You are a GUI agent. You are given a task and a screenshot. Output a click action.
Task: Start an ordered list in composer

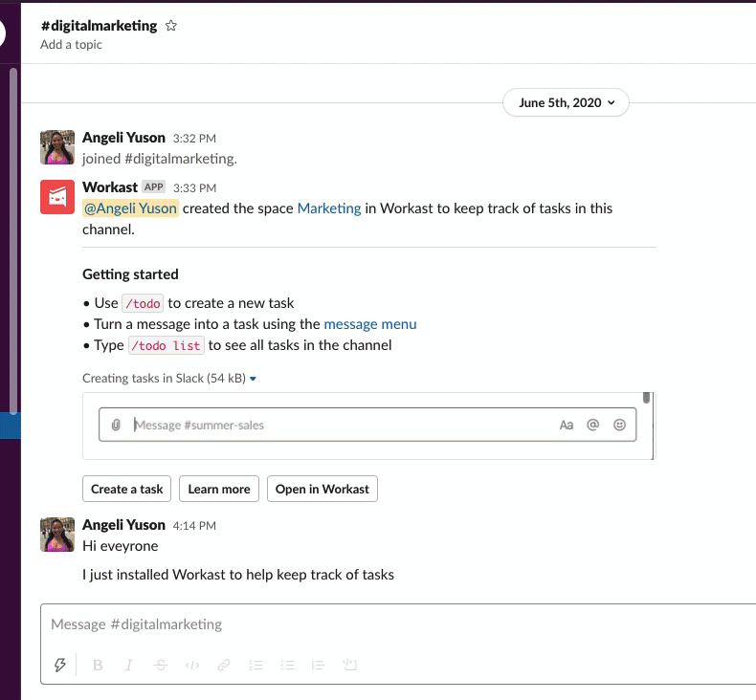(x=256, y=666)
